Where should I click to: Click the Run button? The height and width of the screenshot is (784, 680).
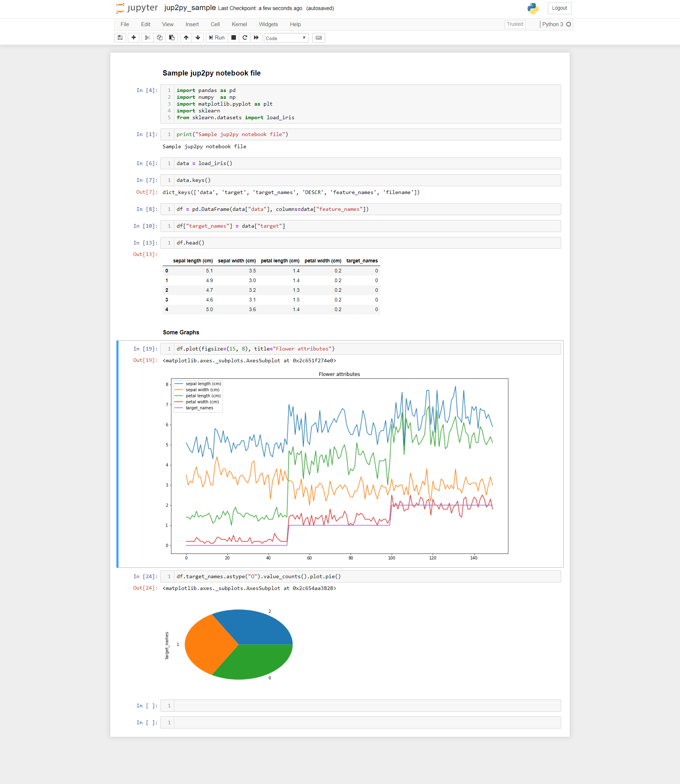[216, 38]
